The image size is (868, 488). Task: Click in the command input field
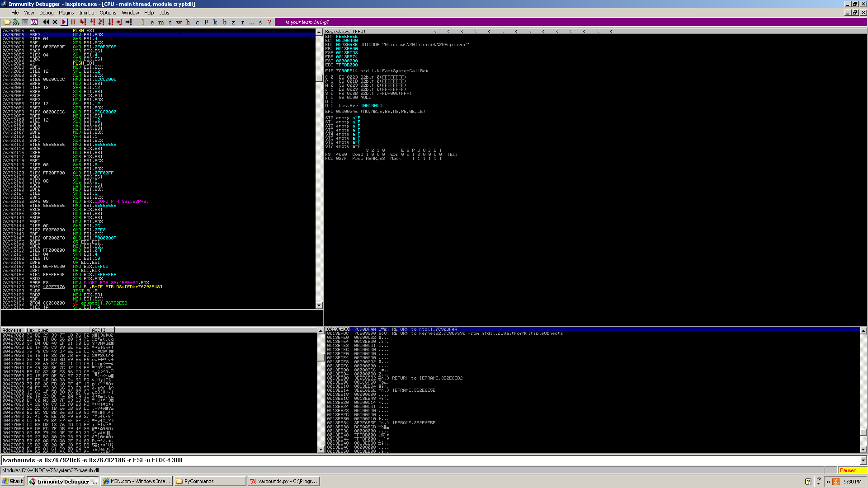point(407,460)
